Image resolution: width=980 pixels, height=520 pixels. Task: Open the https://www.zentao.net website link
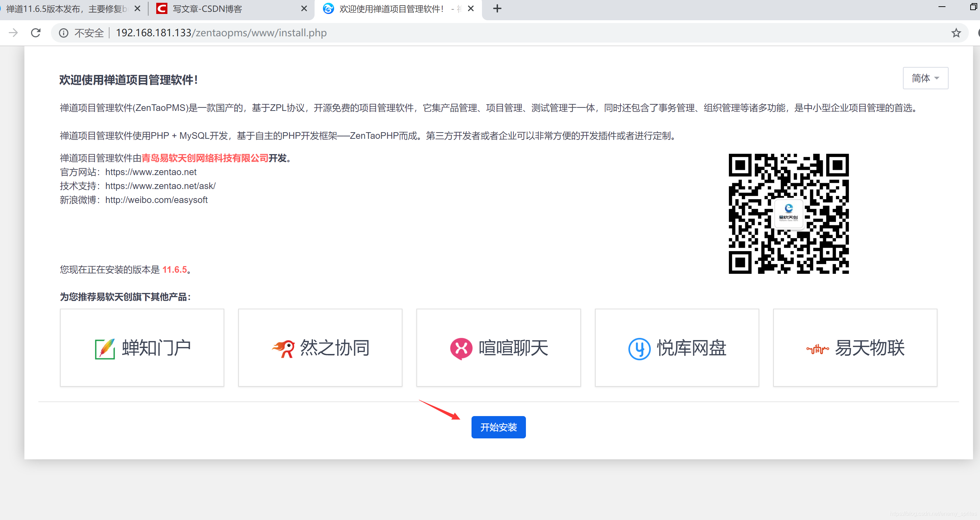[151, 172]
